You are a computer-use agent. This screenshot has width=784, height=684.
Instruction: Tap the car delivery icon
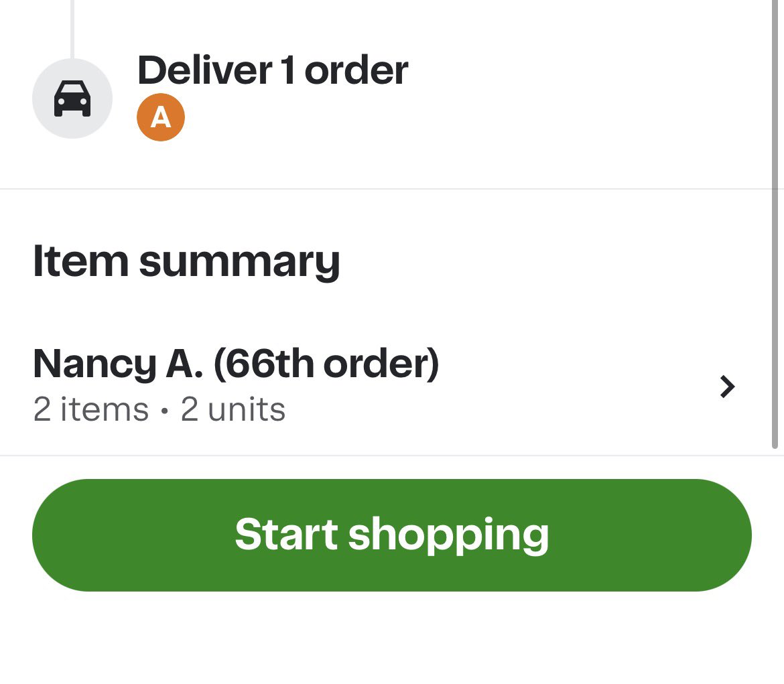point(72,98)
